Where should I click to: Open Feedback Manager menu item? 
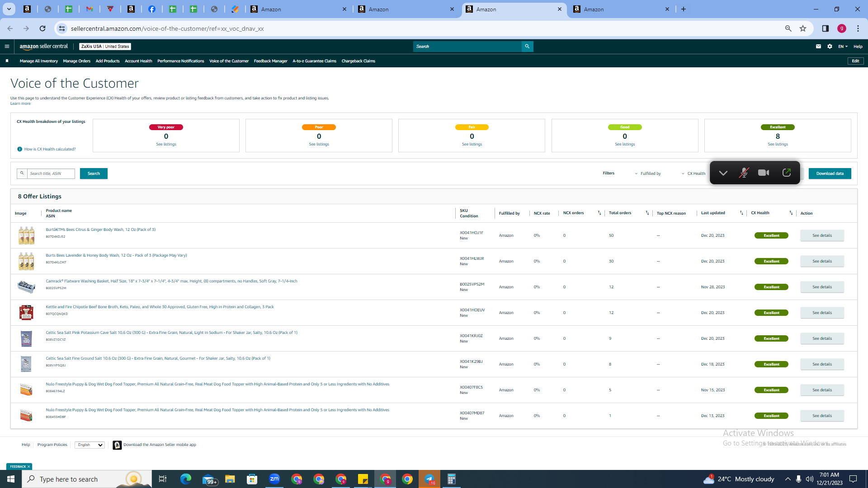click(x=271, y=61)
